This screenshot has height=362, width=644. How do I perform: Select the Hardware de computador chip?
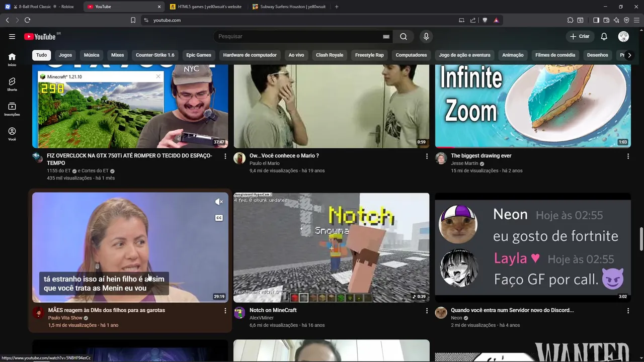(250, 55)
